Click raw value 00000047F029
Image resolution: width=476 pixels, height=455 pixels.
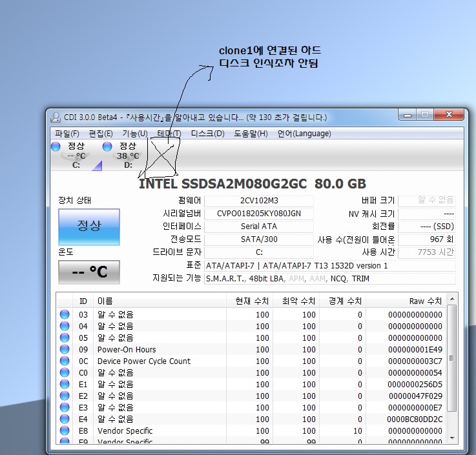[415, 396]
